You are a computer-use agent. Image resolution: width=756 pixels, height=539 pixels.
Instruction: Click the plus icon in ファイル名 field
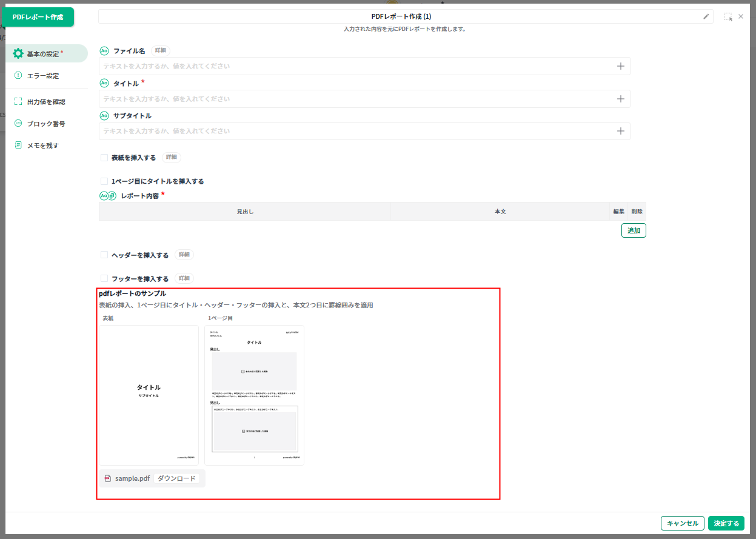[620, 66]
